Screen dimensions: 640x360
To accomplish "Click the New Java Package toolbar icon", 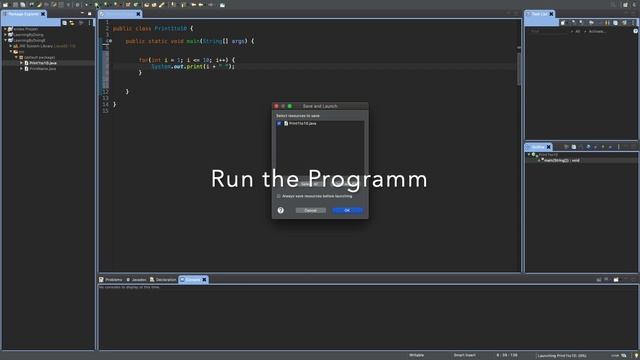I will [x=128, y=5].
